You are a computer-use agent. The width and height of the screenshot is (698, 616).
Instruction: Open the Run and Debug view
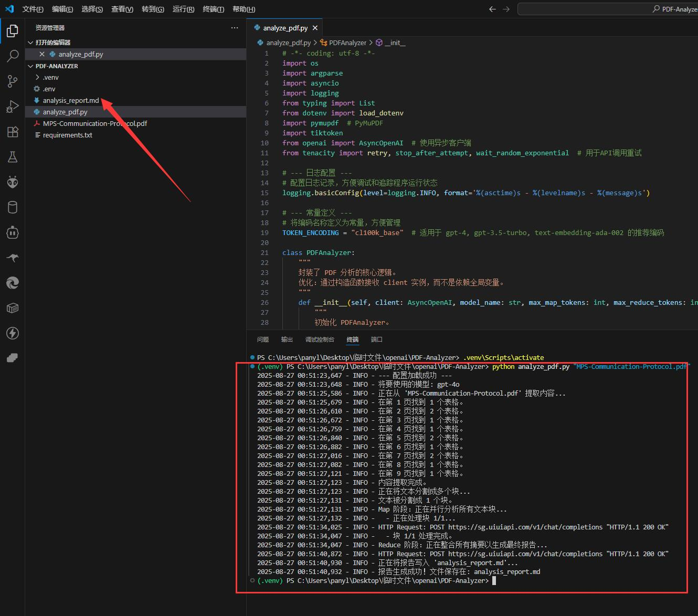tap(13, 107)
